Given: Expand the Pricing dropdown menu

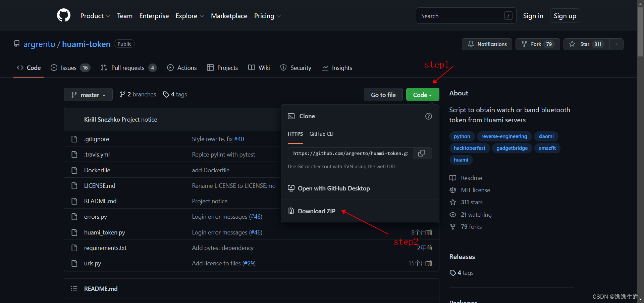Looking at the screenshot, I should click(267, 16).
